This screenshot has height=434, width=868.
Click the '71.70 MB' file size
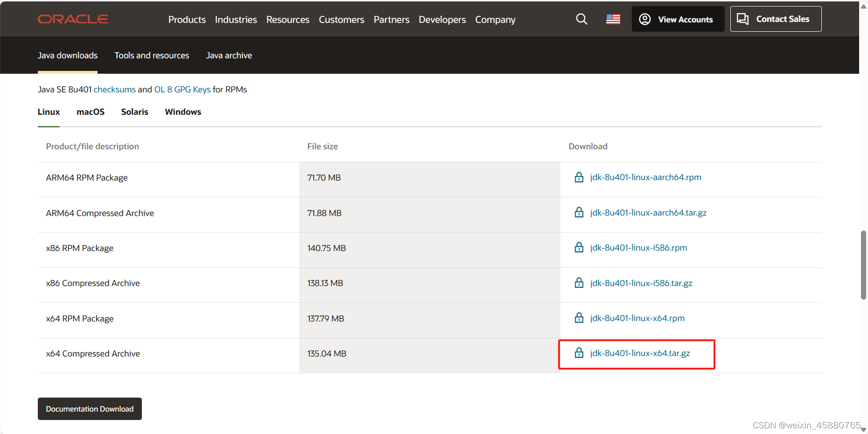(324, 178)
